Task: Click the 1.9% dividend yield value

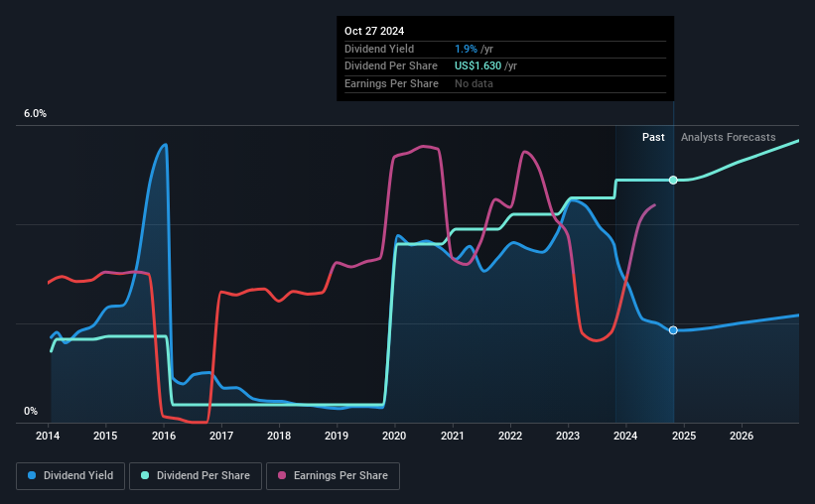Action: click(466, 49)
